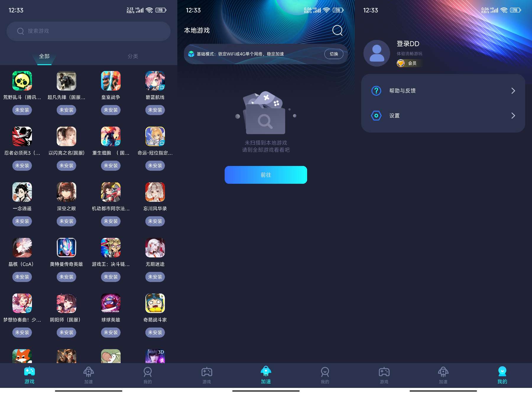Select the 球球英雄 game icon
Image resolution: width=532 pixels, height=395 pixels.
(x=111, y=303)
